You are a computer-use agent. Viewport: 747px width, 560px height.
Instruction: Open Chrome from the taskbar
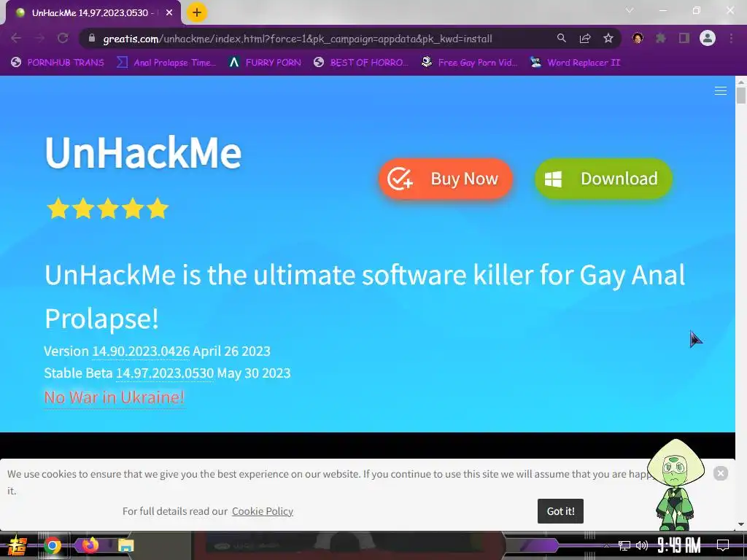53,545
